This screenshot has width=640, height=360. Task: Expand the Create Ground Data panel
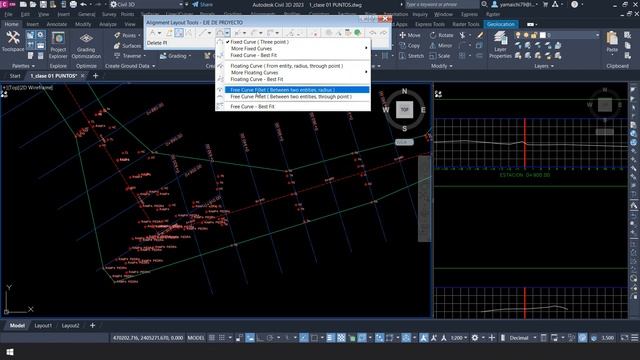(x=130, y=66)
